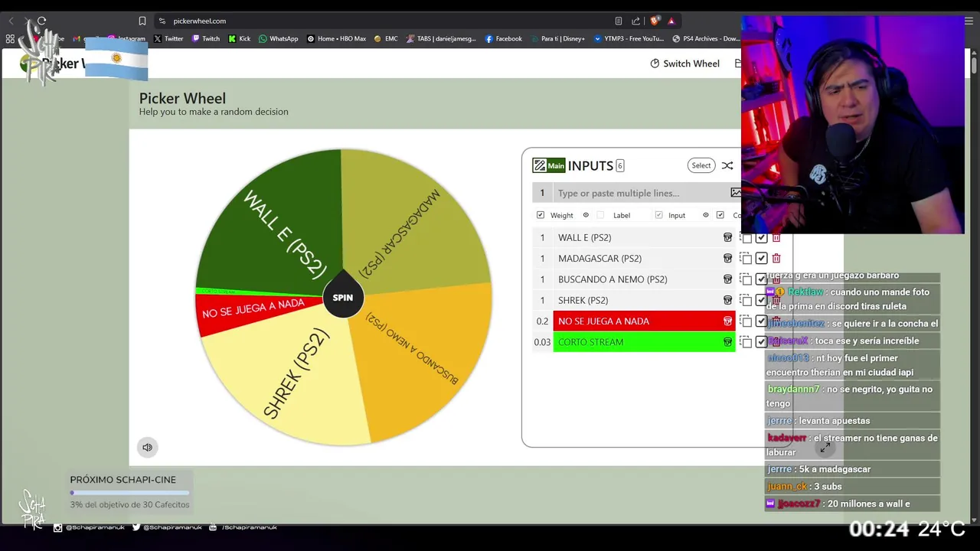Bookmark this page with the bookmark icon
980x551 pixels.
coord(142,21)
